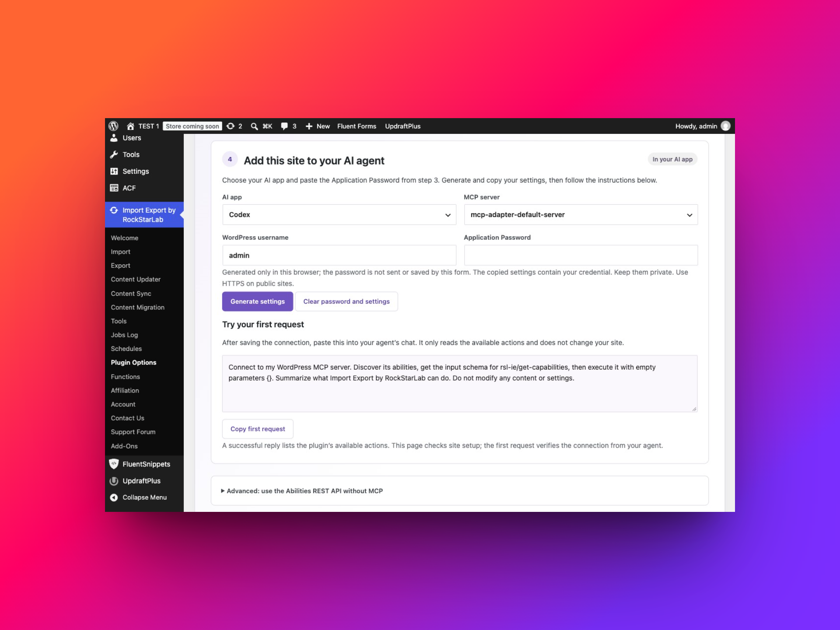Open Jobs Log
840x630 pixels.
pos(124,335)
